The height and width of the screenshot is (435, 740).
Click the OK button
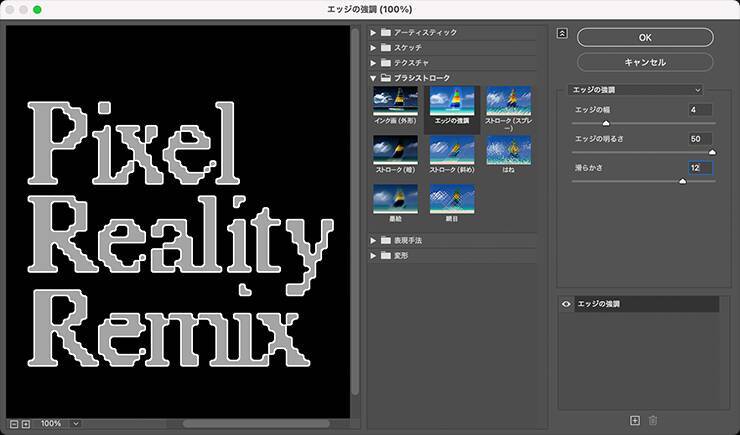645,37
